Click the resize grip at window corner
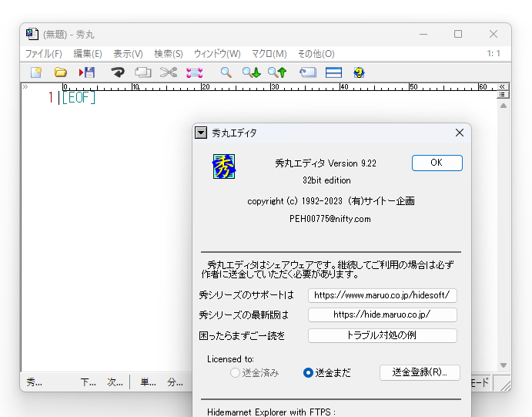Screen dimensions: 532x417 504,385
